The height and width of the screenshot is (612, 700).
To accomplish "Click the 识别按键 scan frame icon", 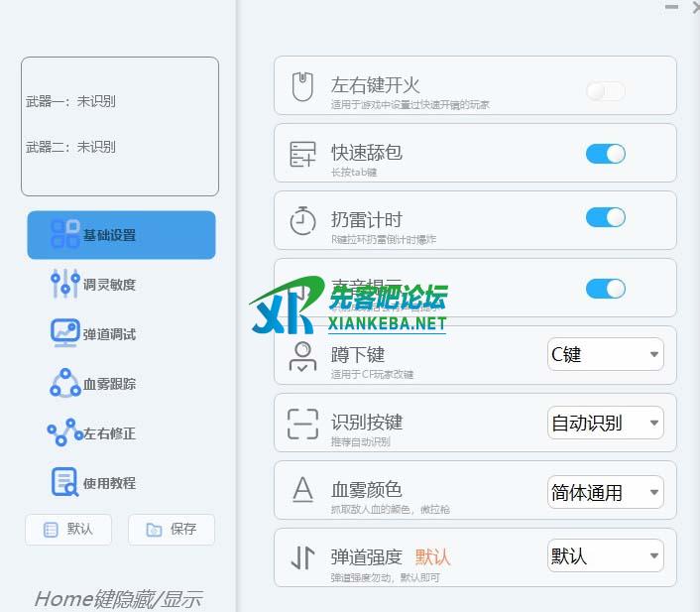I will click(x=302, y=424).
